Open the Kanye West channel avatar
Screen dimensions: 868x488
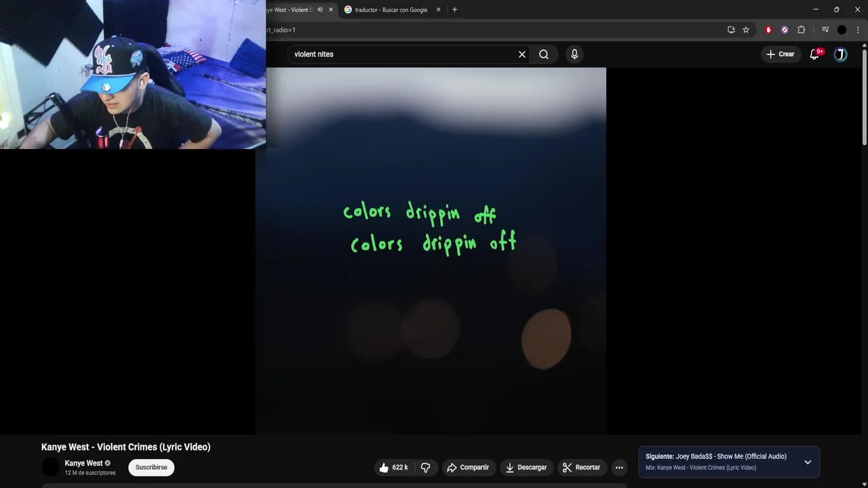(51, 467)
